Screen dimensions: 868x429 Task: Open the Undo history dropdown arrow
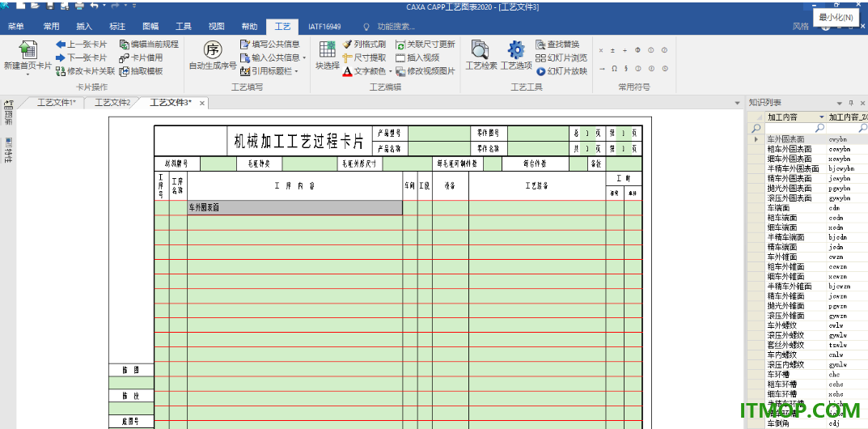(x=104, y=6)
